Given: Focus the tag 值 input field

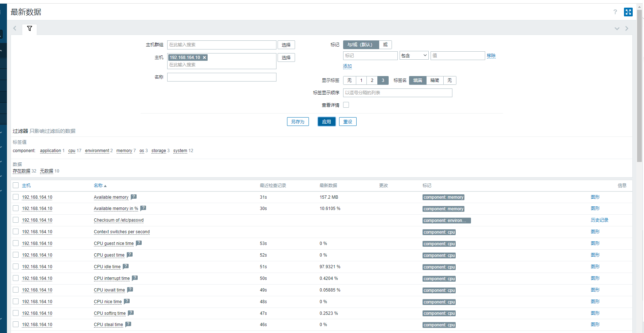Looking at the screenshot, I should pos(458,56).
